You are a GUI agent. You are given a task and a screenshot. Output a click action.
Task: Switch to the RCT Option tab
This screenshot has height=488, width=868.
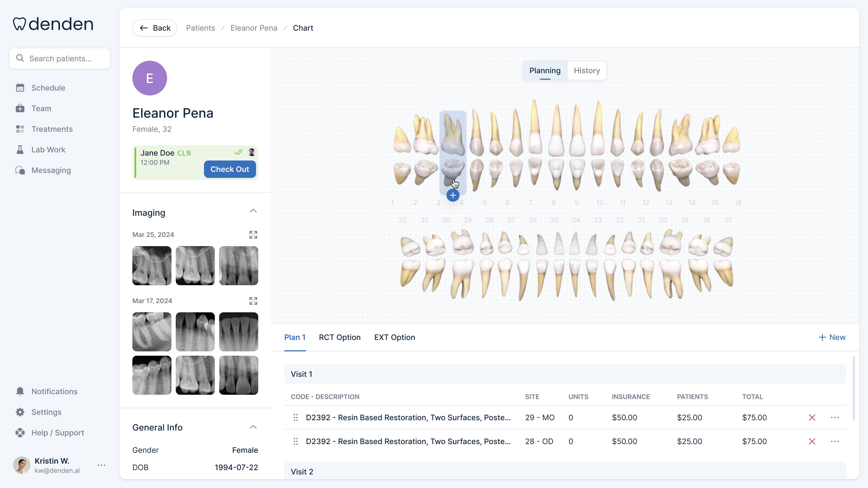[x=339, y=338]
